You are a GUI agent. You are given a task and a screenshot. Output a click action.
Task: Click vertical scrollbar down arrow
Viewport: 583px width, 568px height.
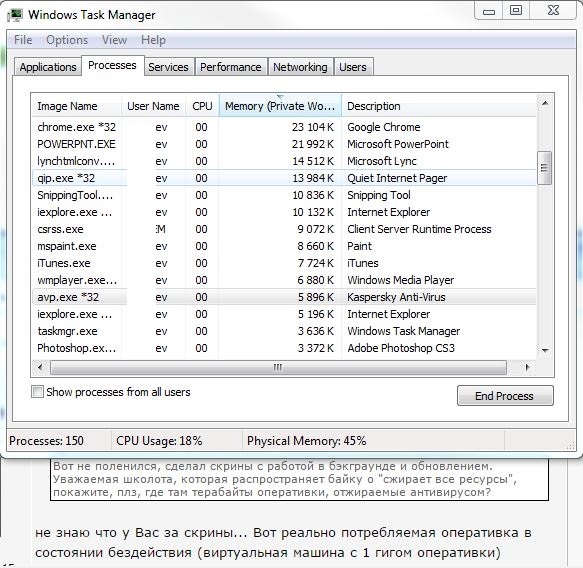[x=545, y=350]
